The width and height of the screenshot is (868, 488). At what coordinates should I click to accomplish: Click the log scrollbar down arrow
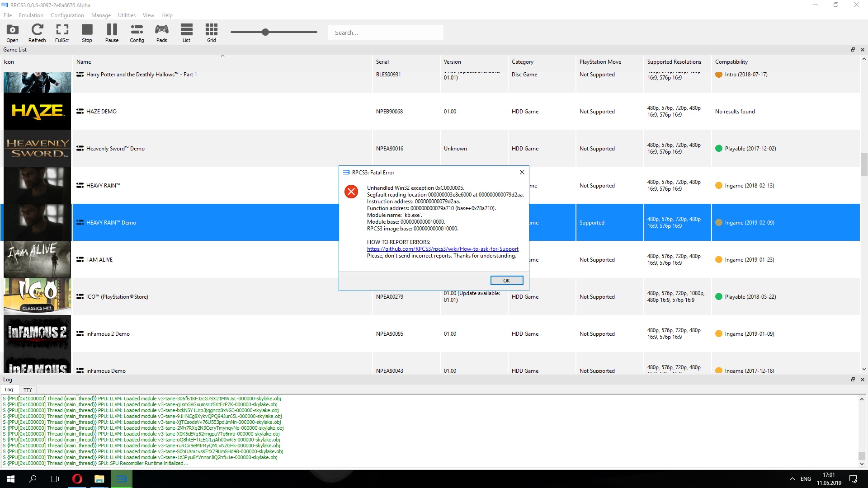(862, 464)
